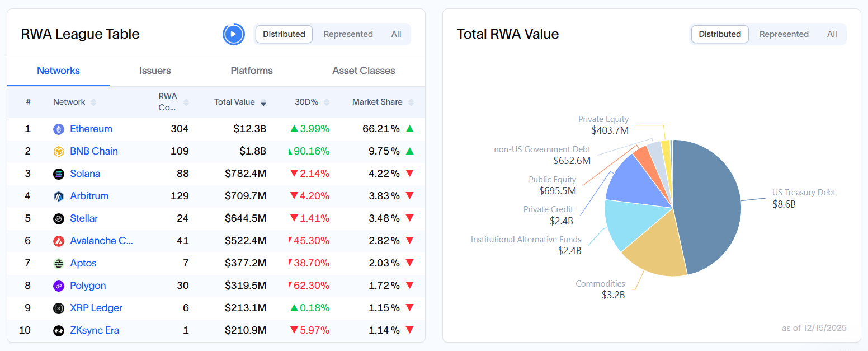Switch to the Asset Classes tab
This screenshot has width=868, height=351.
(364, 71)
